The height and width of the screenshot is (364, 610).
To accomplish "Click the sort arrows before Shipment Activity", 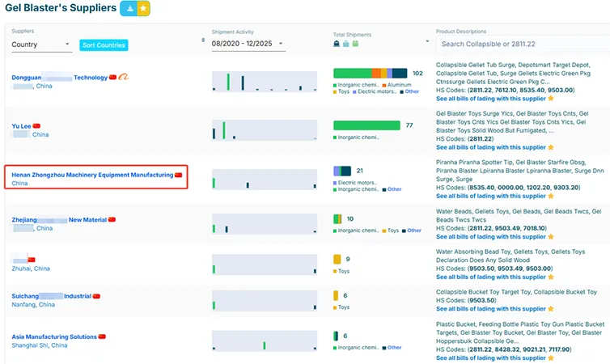I will pyautogui.click(x=202, y=40).
